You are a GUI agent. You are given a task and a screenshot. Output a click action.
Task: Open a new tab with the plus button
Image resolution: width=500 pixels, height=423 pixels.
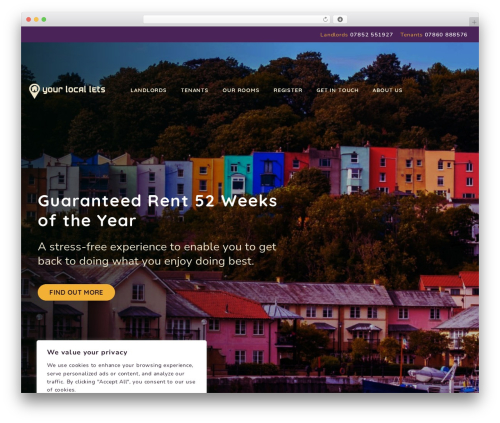[x=474, y=22]
